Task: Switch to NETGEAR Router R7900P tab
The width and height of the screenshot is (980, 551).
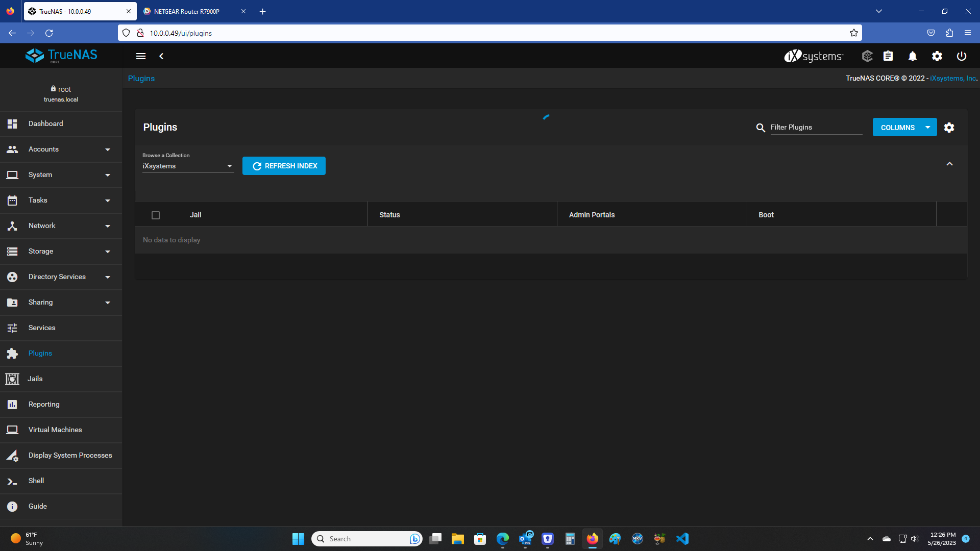Action: click(187, 11)
